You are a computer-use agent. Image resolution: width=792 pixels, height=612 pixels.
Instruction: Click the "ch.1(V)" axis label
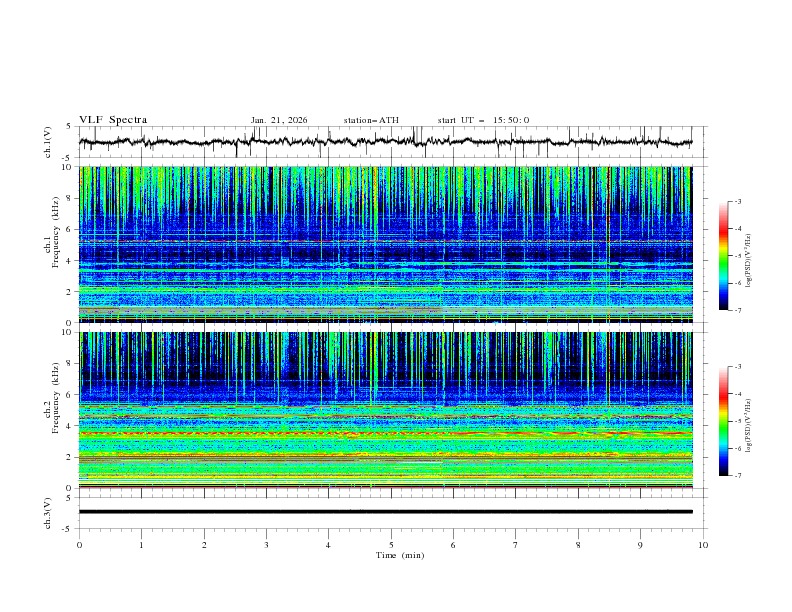tap(48, 142)
